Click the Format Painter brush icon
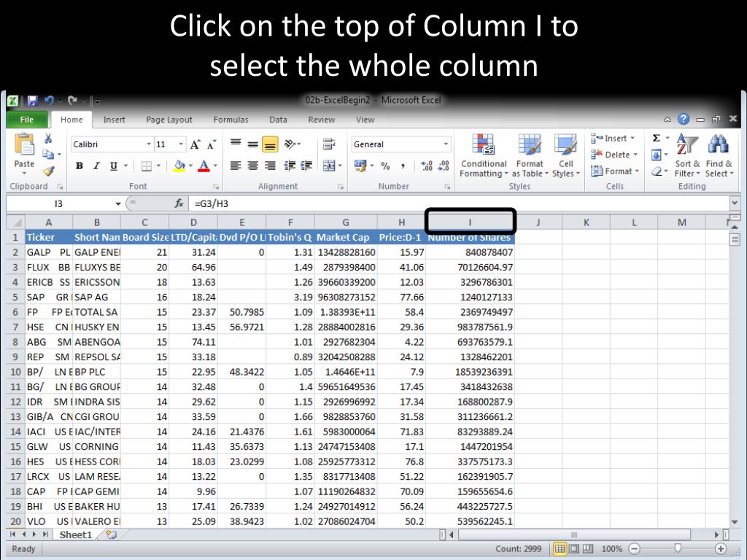Image resolution: width=747 pixels, height=560 pixels. coord(48,171)
